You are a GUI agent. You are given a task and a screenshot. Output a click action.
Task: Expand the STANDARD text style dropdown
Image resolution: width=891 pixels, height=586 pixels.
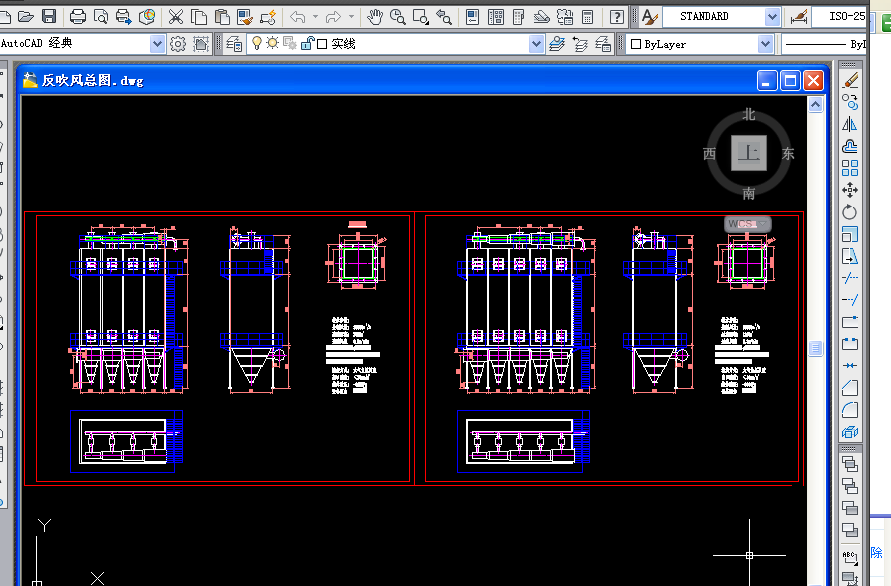coord(772,17)
